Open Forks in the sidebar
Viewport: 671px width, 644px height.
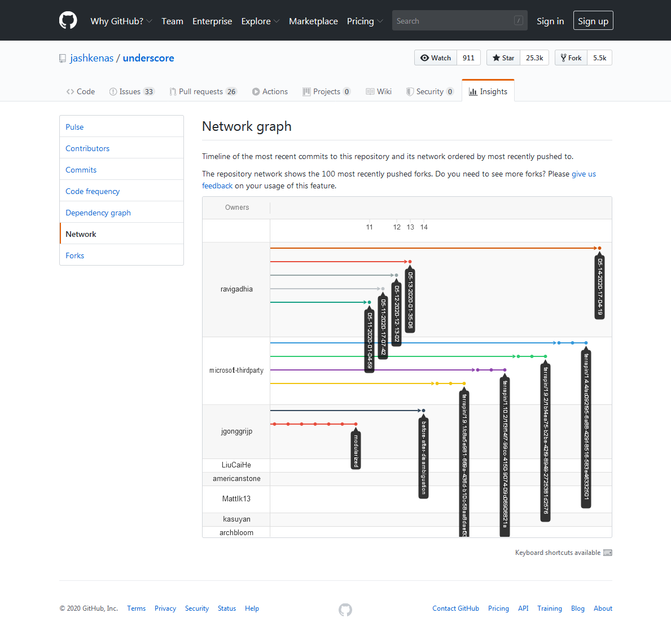pos(121,255)
